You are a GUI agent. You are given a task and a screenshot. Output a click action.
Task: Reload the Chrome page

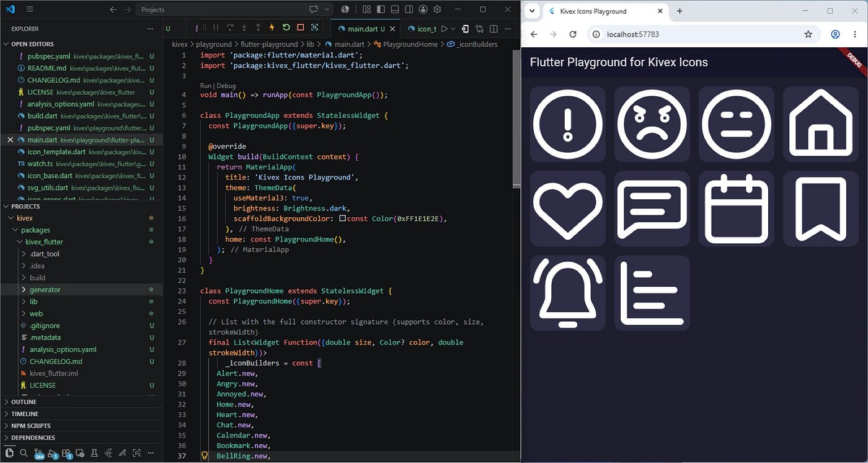tap(573, 34)
